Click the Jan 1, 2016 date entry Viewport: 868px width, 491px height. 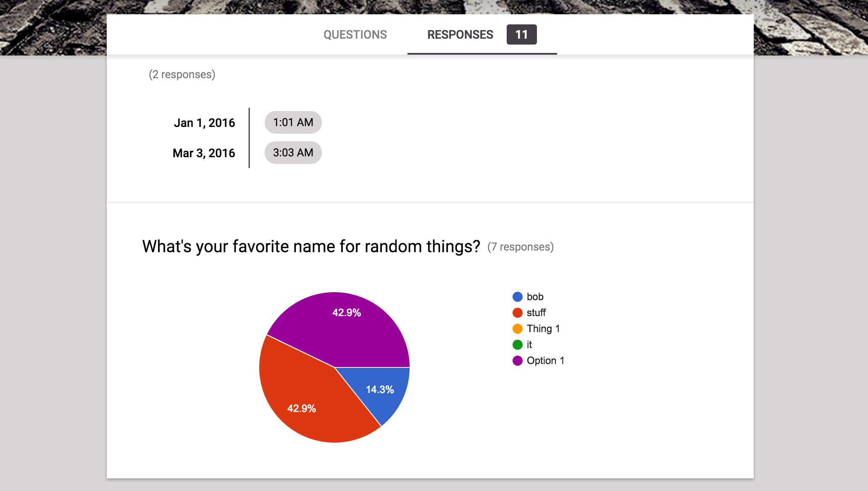(205, 123)
